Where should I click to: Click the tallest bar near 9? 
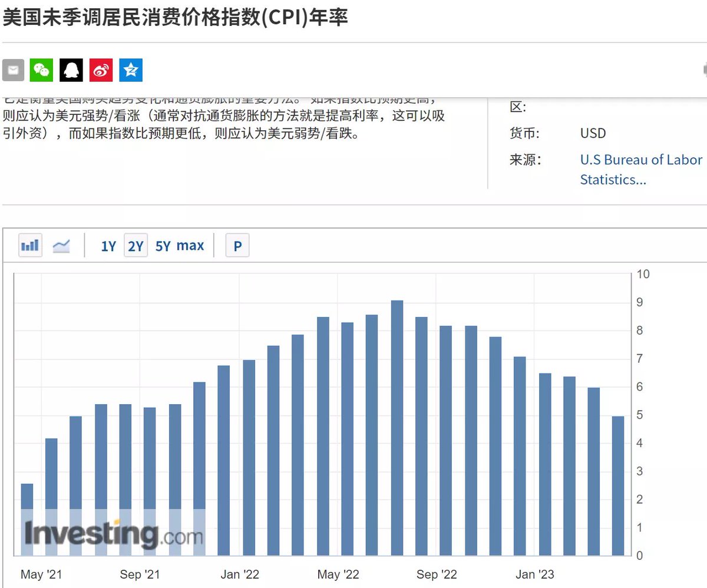point(397,428)
